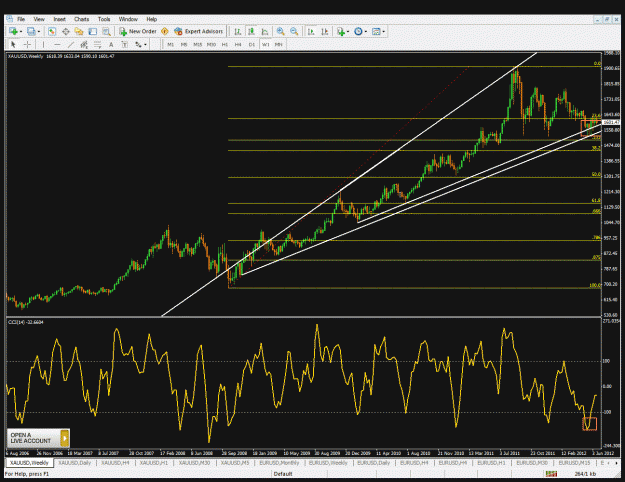Switch chart to line chart type
This screenshot has height=482, width=625.
coord(265,31)
